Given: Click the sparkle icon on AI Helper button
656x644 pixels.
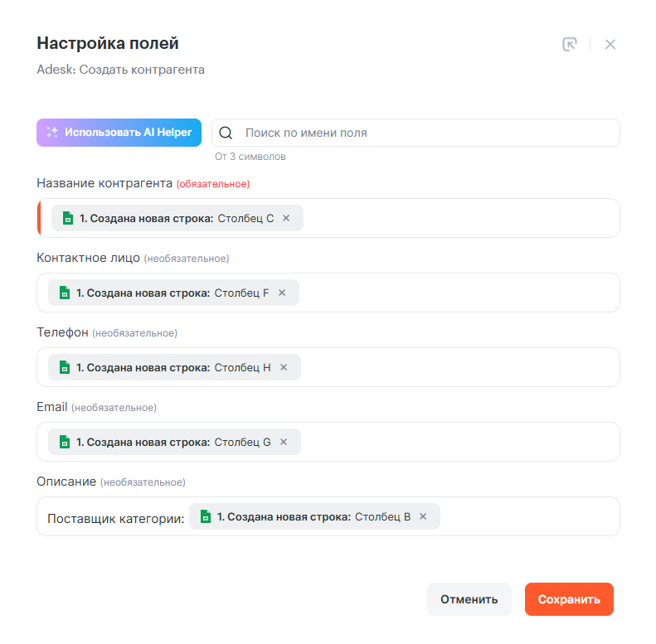Looking at the screenshot, I should (52, 132).
